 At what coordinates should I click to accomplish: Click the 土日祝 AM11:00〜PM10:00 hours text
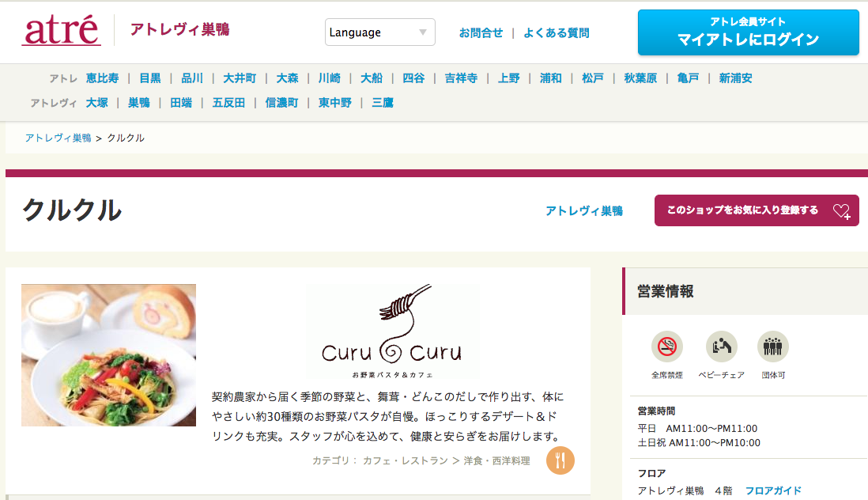pyautogui.click(x=699, y=443)
